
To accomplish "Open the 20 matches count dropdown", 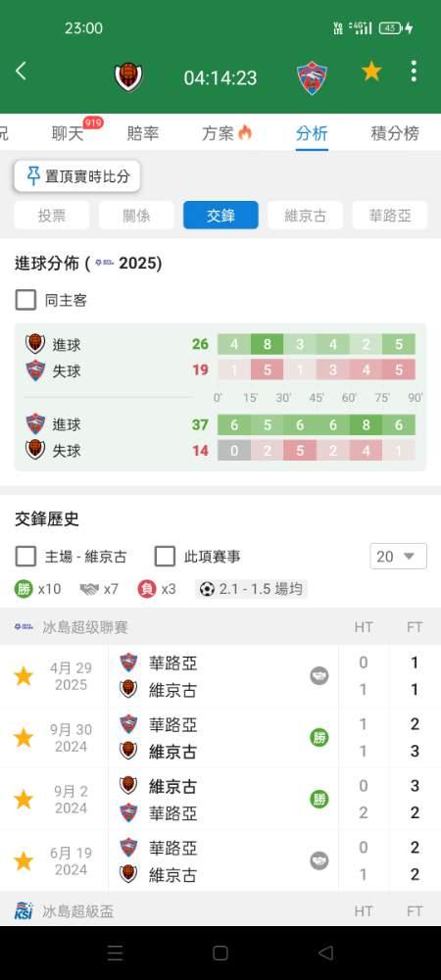I will pos(399,557).
